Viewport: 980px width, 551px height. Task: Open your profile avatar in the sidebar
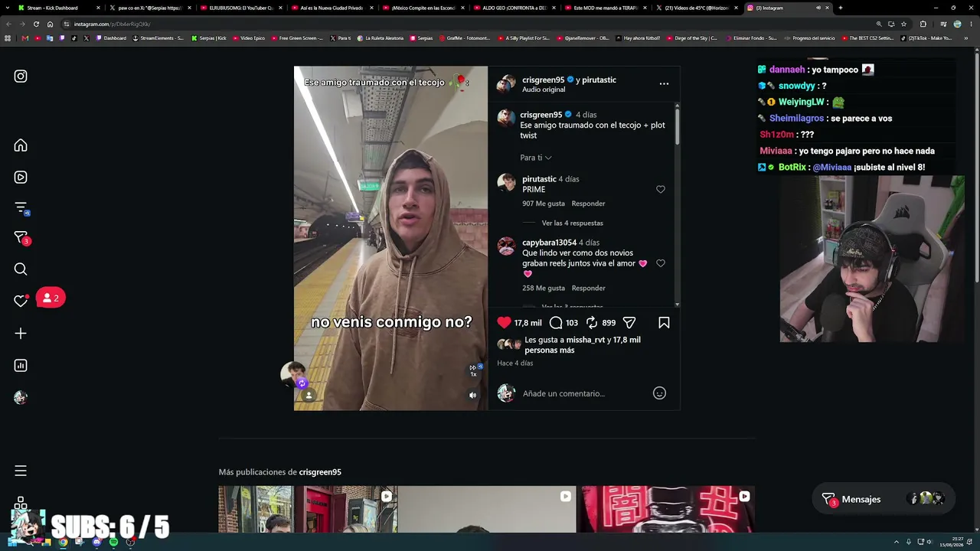[x=21, y=397]
